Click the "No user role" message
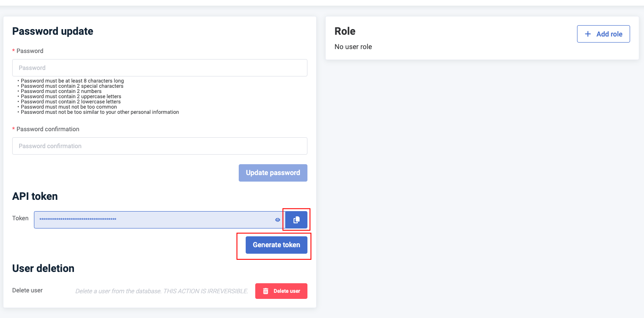This screenshot has height=318, width=644. (353, 46)
